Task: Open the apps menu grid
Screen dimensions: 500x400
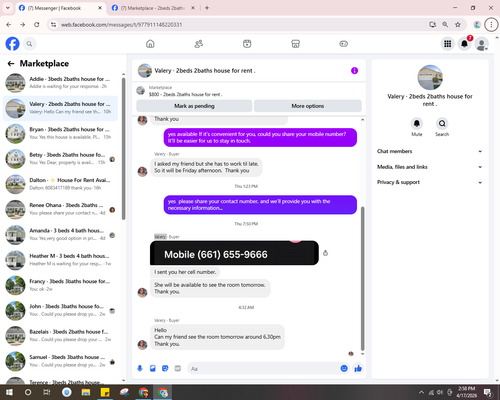Action: [448, 44]
